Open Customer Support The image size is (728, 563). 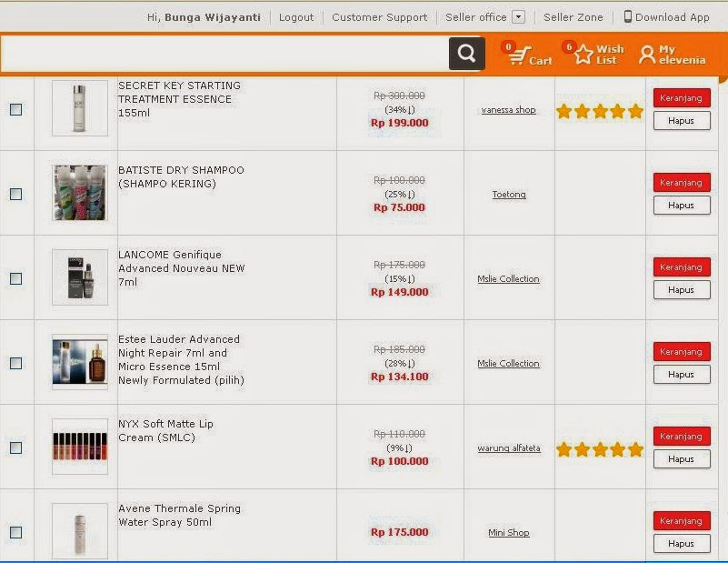(x=379, y=17)
